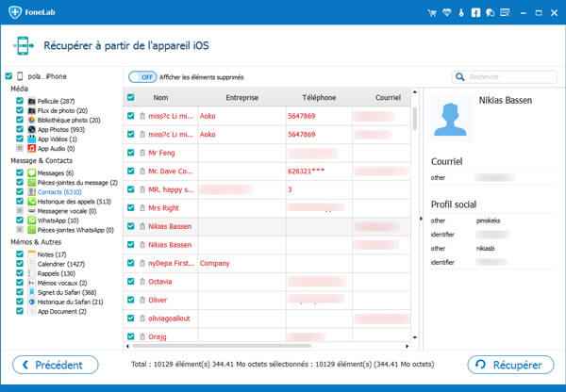Open the feedback chat icon
Image resolution: width=566 pixels, height=392 pixels.
pos(490,13)
